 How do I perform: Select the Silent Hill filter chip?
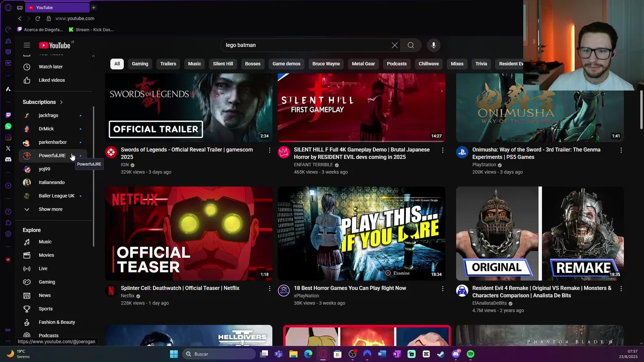pos(223,64)
